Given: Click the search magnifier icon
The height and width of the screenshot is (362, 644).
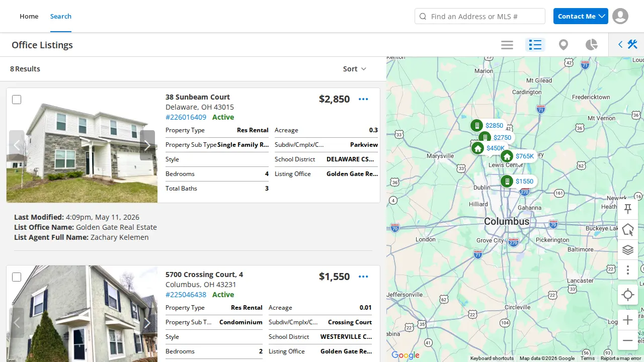Looking at the screenshot, I should click(x=423, y=16).
